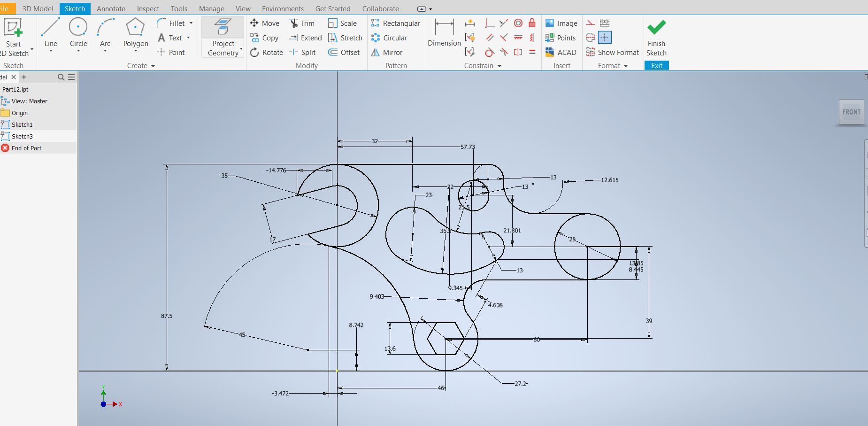
Task: Open the Create panel dropdown
Action: click(153, 66)
